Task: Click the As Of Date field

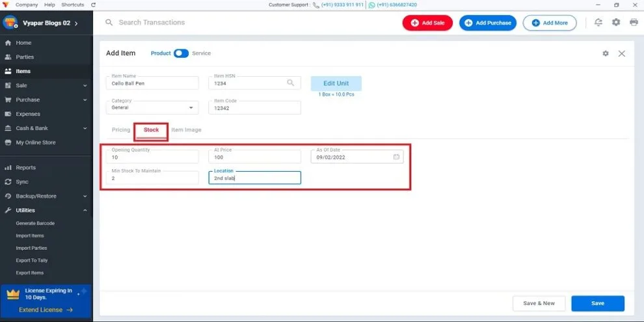Action: pos(357,157)
